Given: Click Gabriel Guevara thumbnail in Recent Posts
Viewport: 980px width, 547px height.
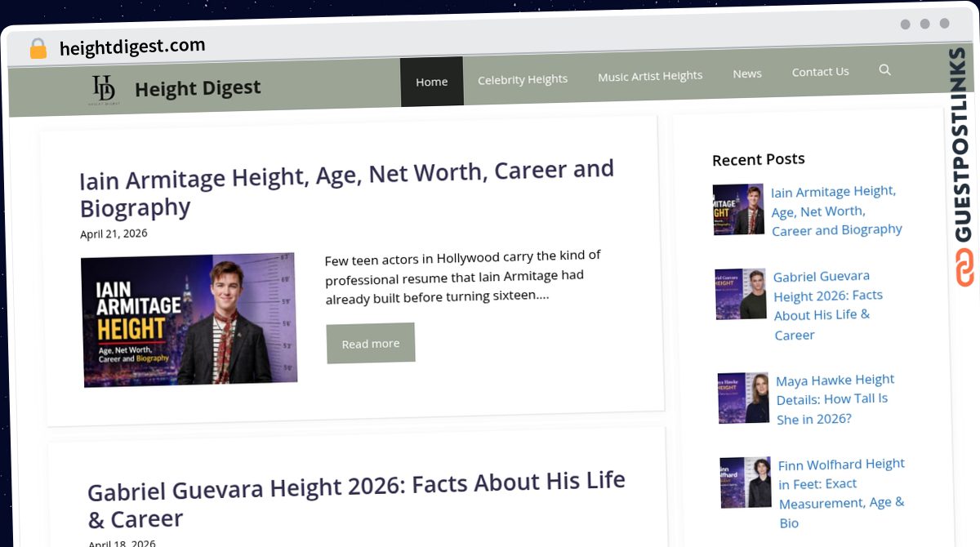Looking at the screenshot, I should tap(741, 294).
